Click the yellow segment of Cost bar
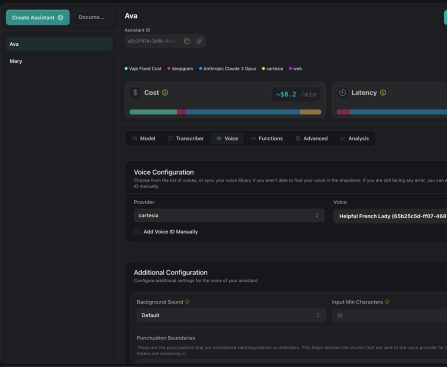This screenshot has height=367, width=447. click(310, 112)
